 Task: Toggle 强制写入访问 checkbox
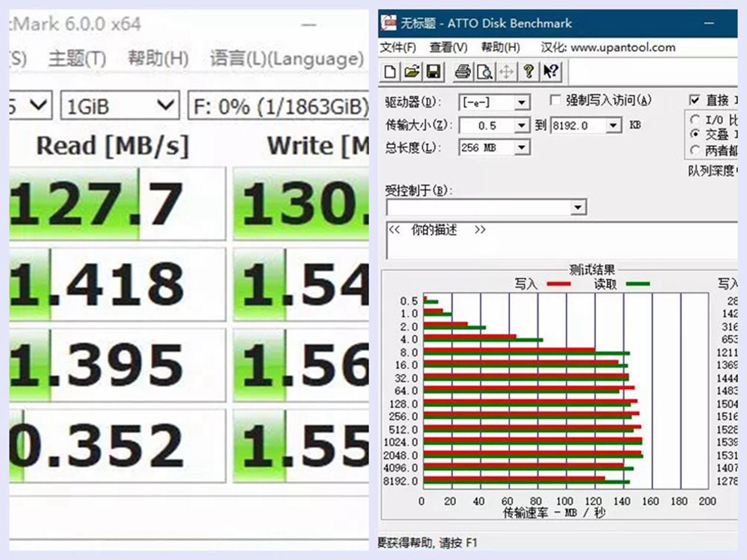click(555, 100)
